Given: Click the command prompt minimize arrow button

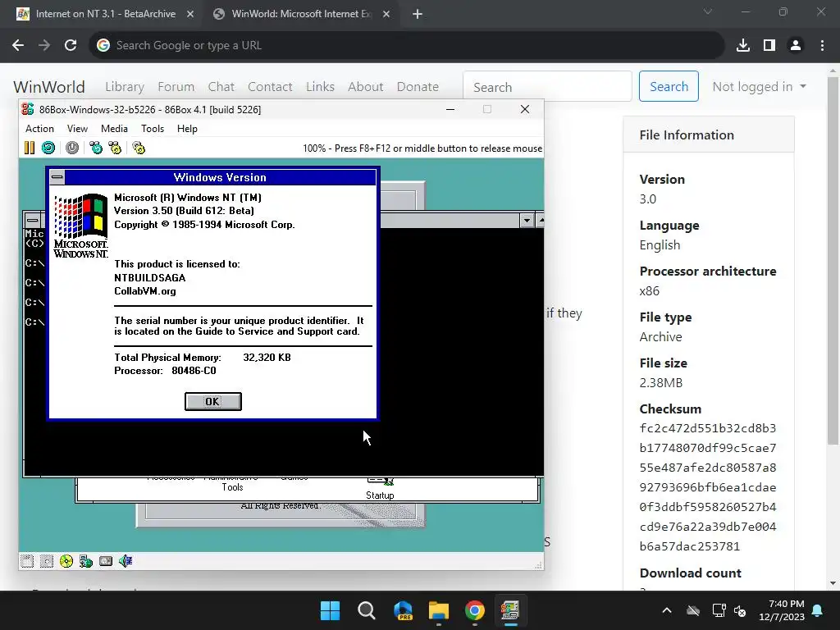Looking at the screenshot, I should (527, 220).
